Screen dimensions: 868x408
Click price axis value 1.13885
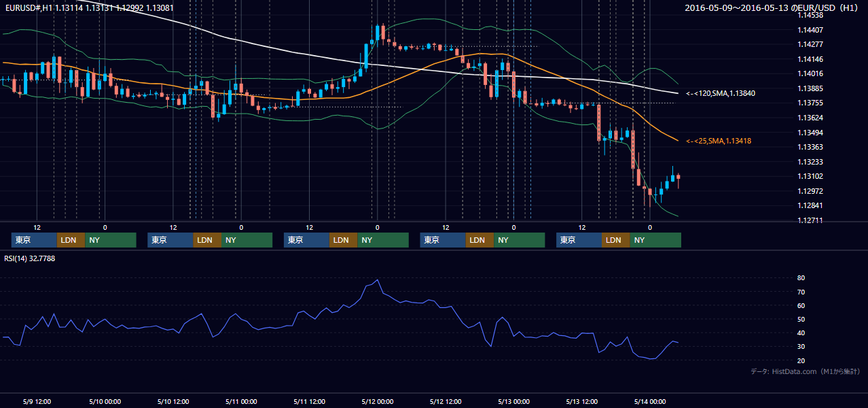click(x=811, y=88)
